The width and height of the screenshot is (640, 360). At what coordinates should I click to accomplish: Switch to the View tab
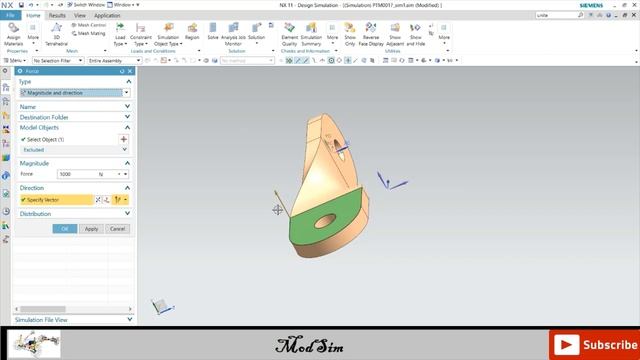[x=80, y=16]
